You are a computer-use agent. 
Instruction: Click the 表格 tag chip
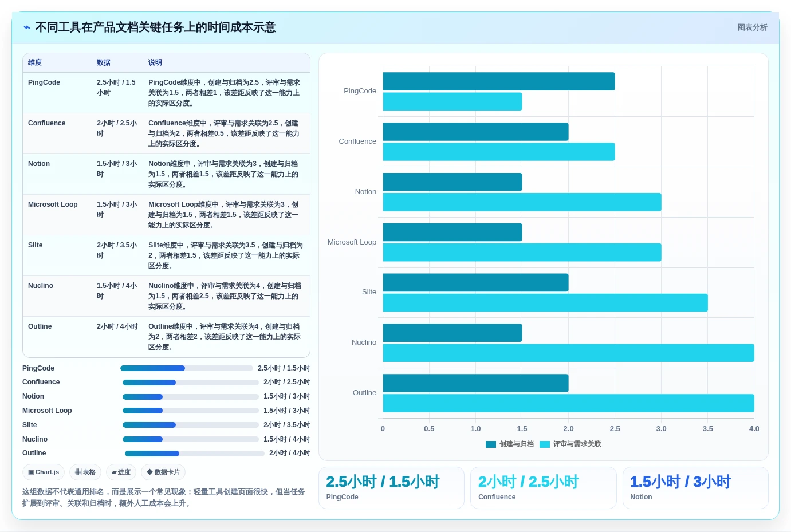[x=85, y=472]
